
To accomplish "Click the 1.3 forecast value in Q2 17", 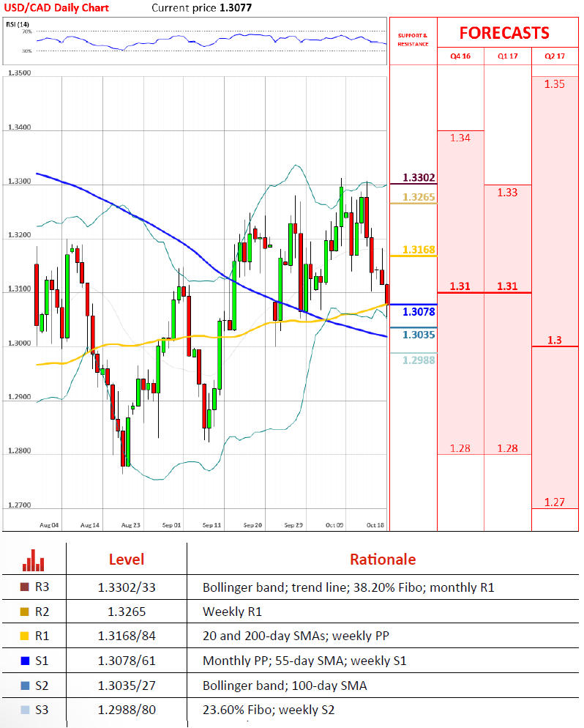I will [554, 340].
